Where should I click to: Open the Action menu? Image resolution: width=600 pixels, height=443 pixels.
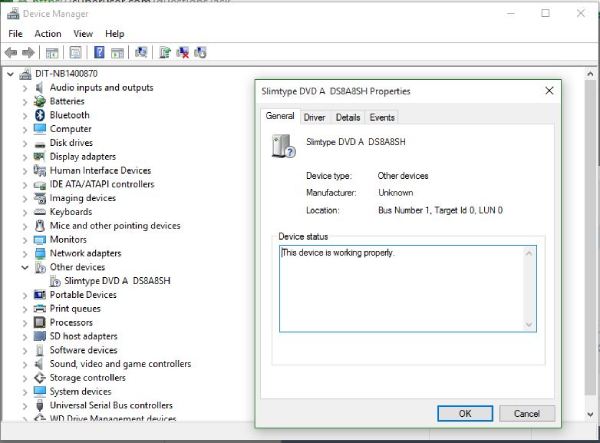pos(48,34)
